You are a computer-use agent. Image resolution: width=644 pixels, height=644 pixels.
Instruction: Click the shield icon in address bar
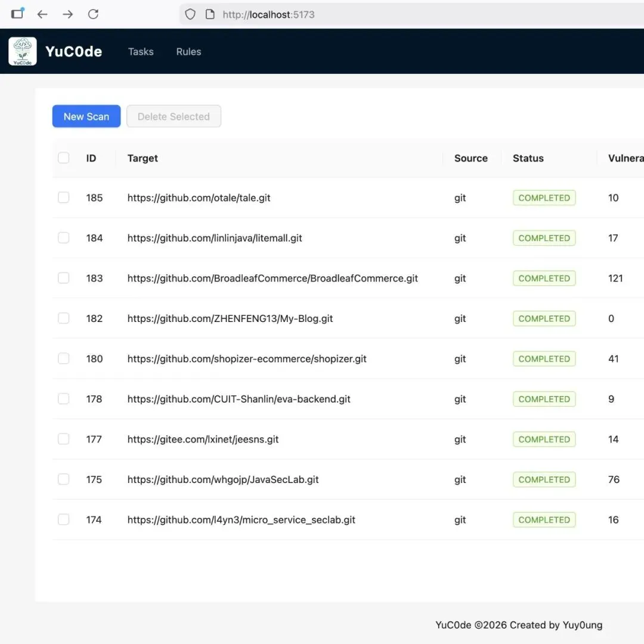pos(190,14)
